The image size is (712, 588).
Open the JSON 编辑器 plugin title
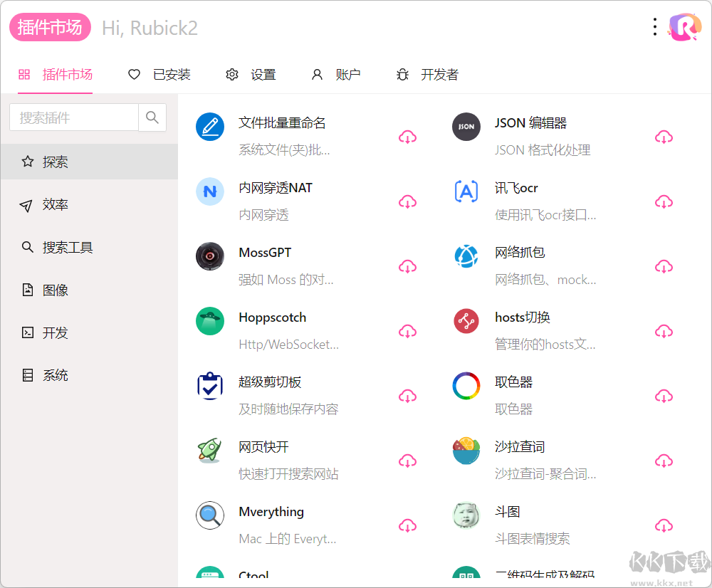[x=531, y=123]
